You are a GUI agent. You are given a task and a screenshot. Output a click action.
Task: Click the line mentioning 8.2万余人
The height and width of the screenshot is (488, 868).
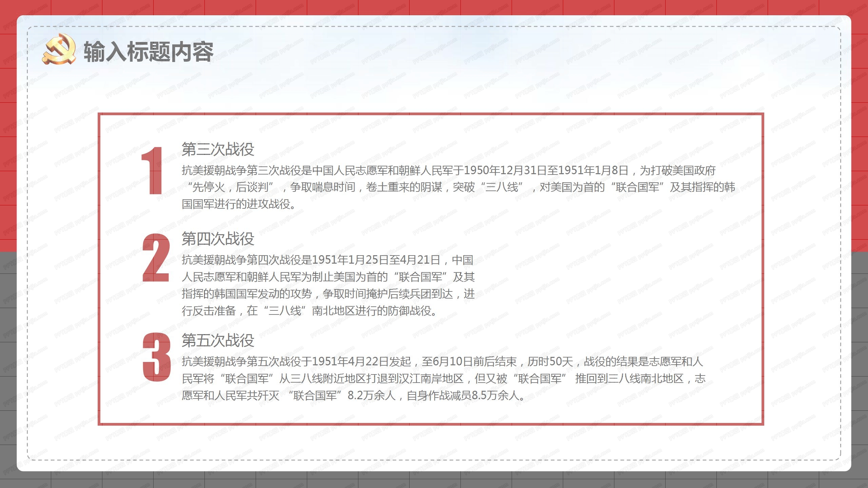coord(353,395)
